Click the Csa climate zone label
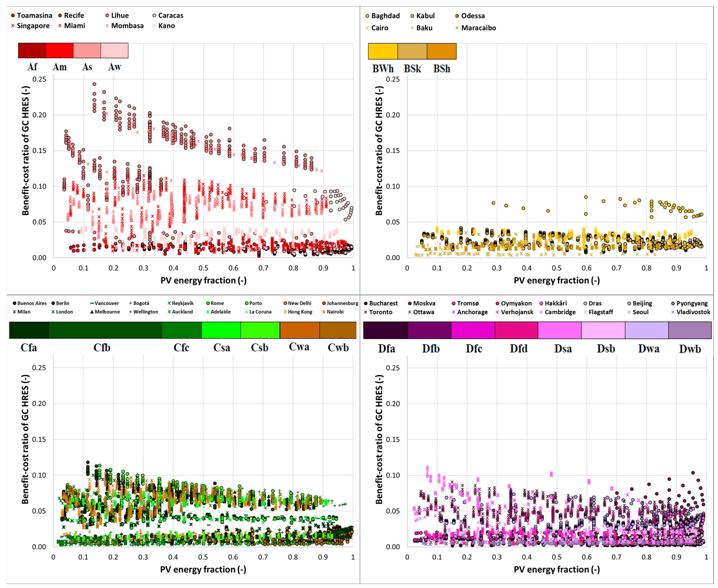 [x=222, y=348]
